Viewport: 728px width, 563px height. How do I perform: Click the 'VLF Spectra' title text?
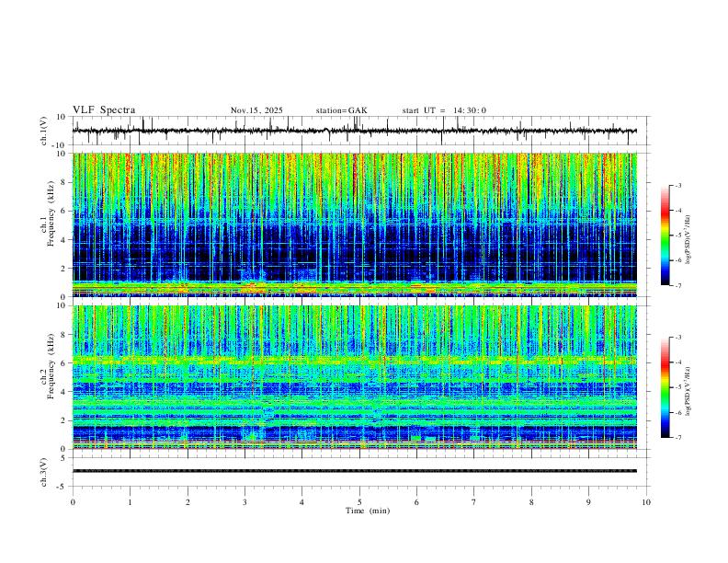104,110
